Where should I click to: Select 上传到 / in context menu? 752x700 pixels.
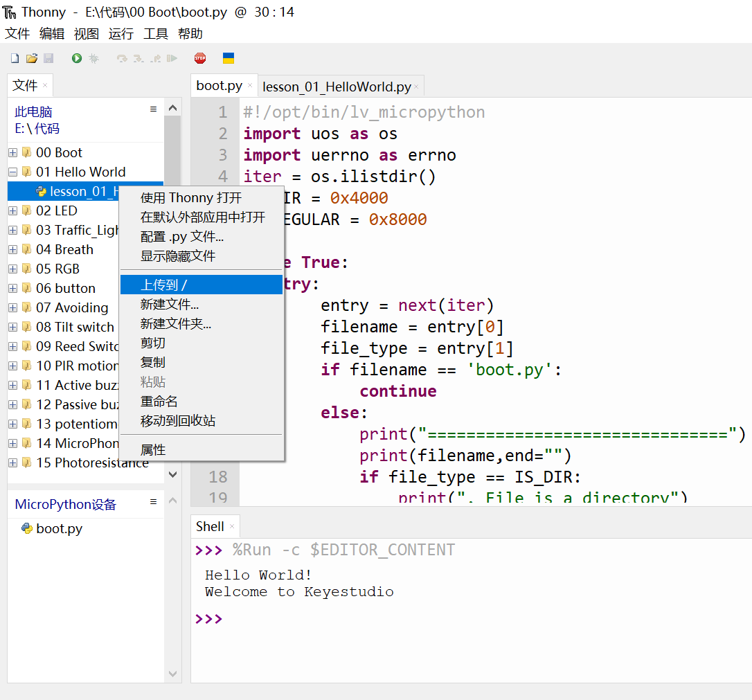pyautogui.click(x=202, y=285)
